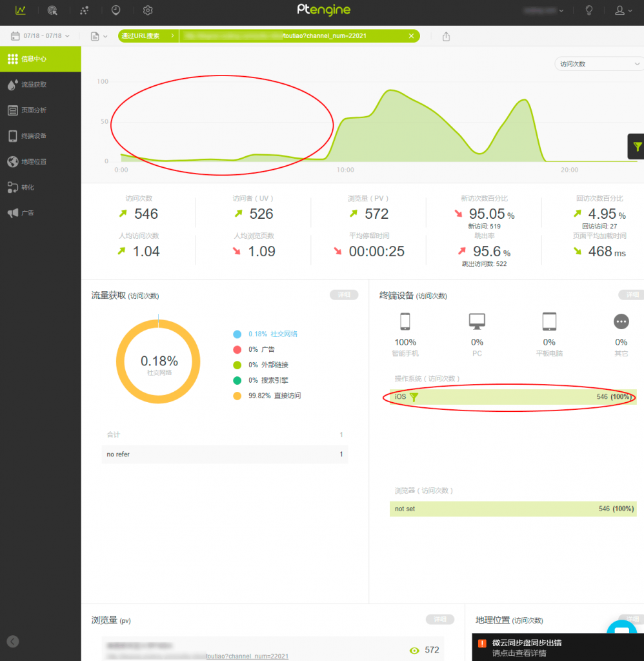Click the lightbulb tips icon

click(589, 10)
